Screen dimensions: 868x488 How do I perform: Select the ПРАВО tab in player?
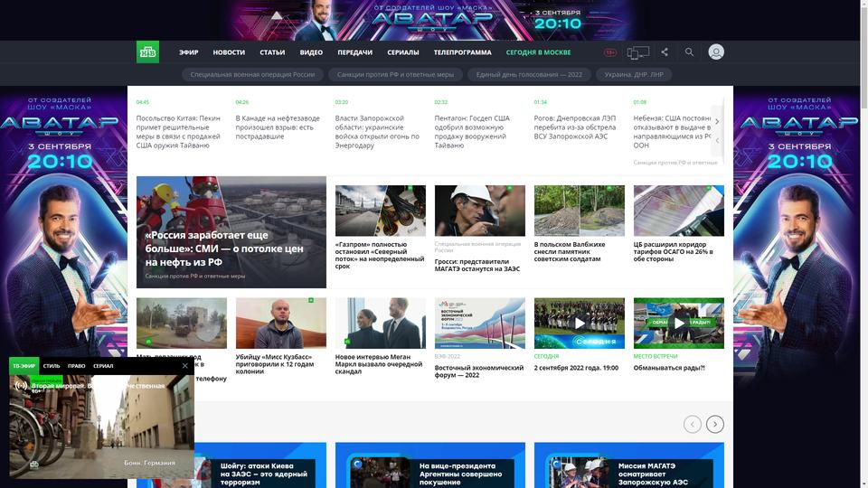click(x=76, y=366)
